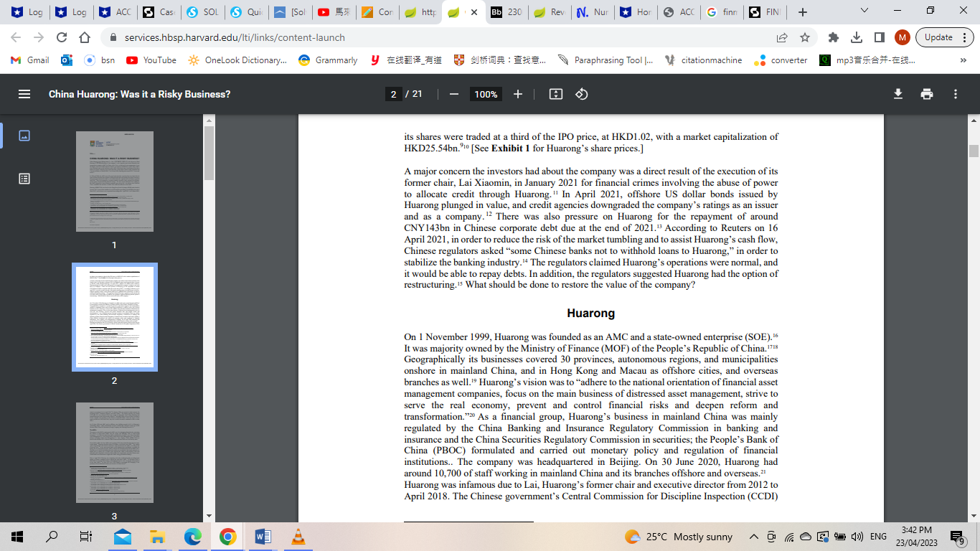Image resolution: width=980 pixels, height=551 pixels.
Task: Reload the current browser page
Action: click(x=62, y=37)
